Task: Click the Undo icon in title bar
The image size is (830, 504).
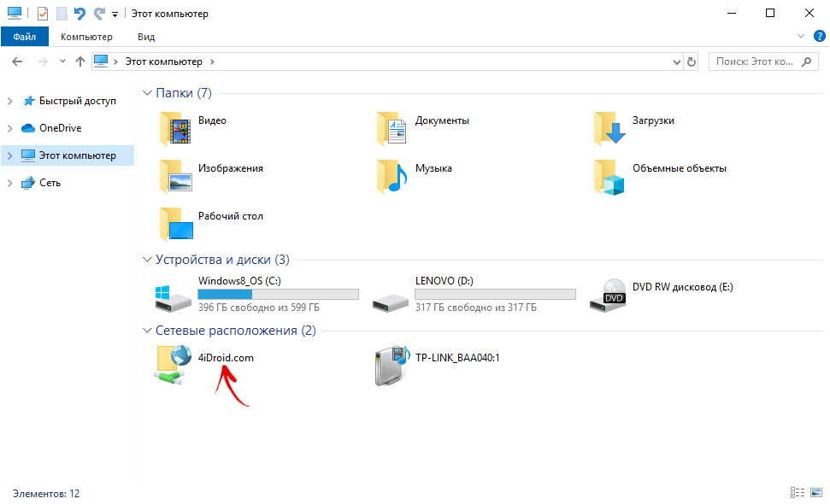Action: (x=79, y=14)
